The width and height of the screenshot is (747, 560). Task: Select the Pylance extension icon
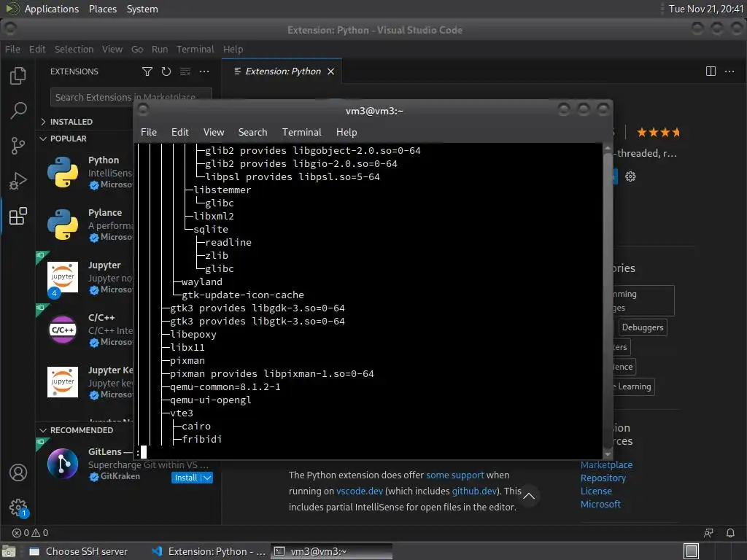(x=63, y=225)
